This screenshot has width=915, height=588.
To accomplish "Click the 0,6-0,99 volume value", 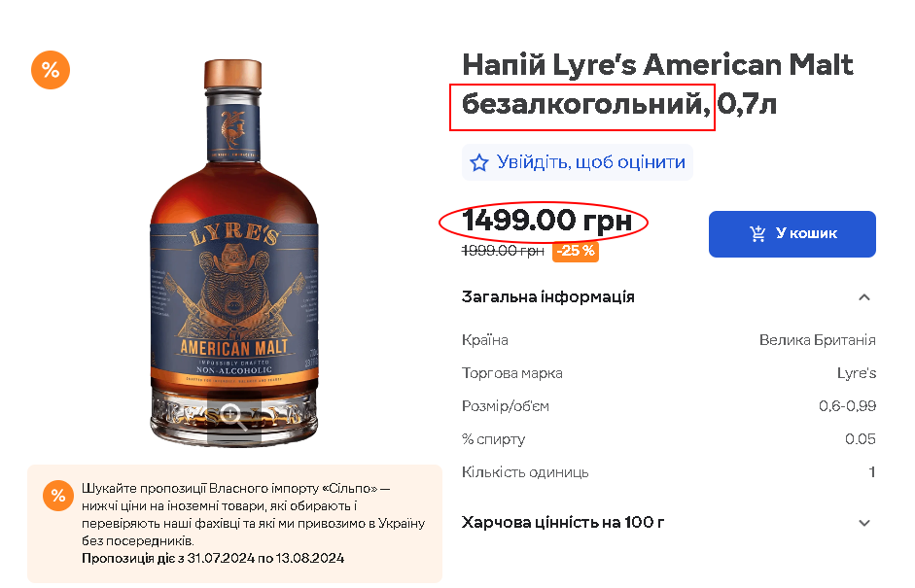I will pos(847,406).
